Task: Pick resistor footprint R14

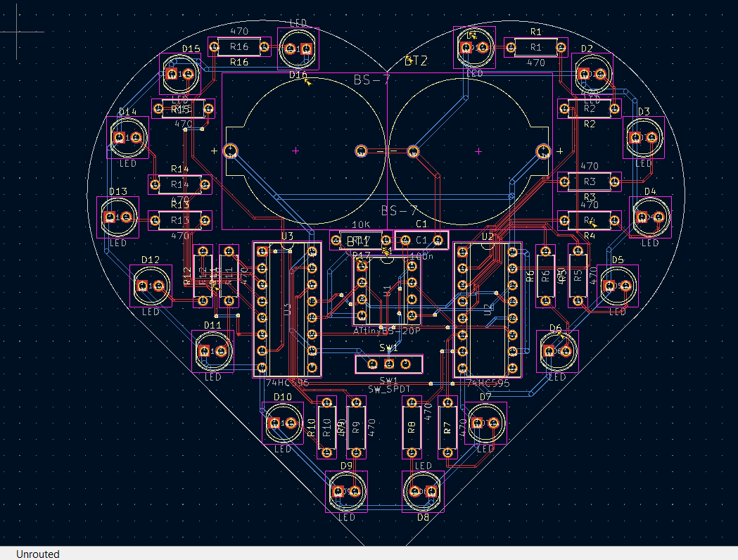Action: 180,184
